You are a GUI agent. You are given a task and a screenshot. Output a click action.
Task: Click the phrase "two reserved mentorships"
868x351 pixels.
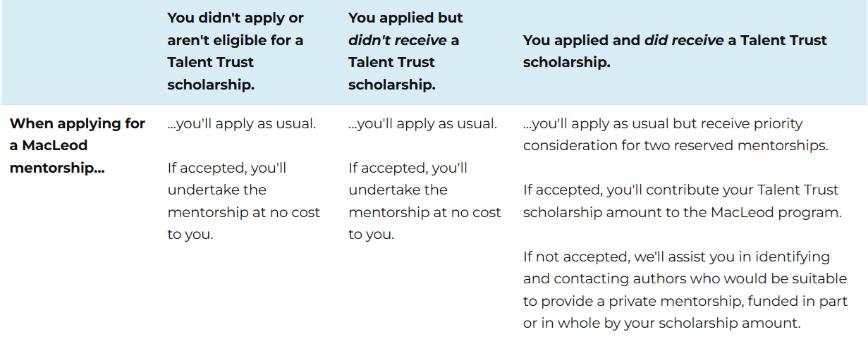pyautogui.click(x=750, y=146)
